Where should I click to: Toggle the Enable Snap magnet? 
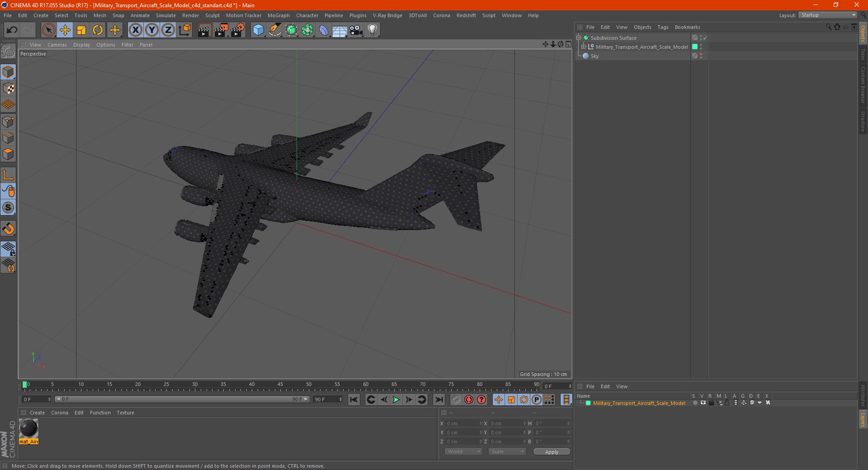[x=8, y=229]
